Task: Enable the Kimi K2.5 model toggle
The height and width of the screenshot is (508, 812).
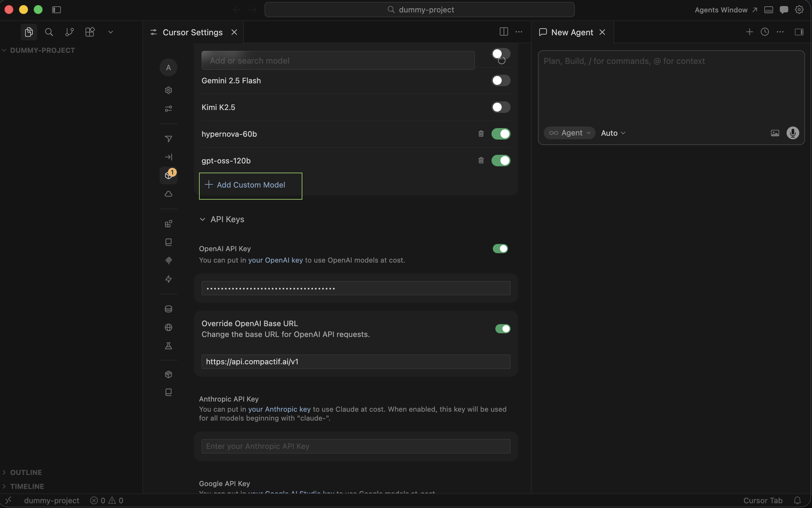Action: (x=501, y=107)
